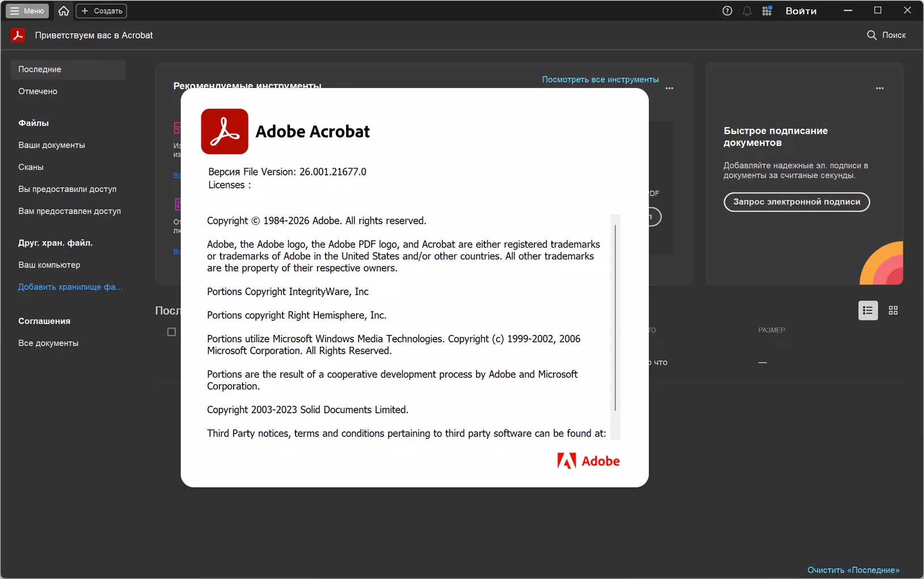Toggle the select-all checkbox in recent list

click(x=171, y=332)
